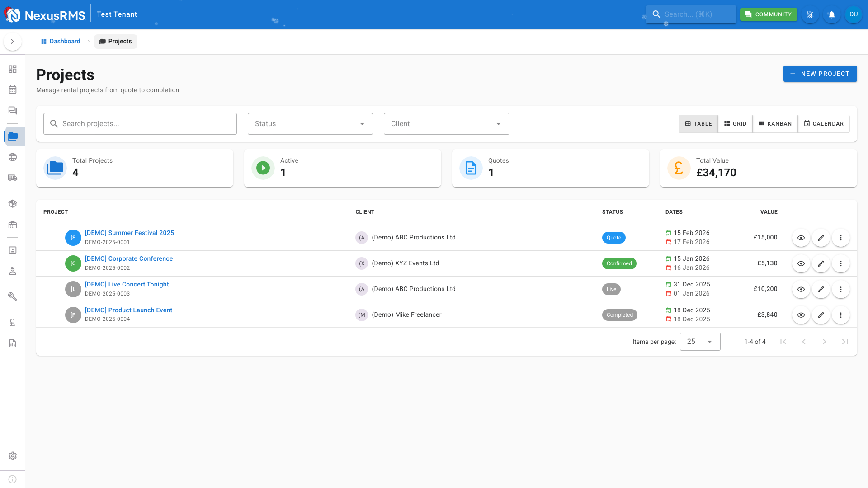Click the chat messages sidebar icon
Viewport: 868px width, 488px height.
(x=13, y=110)
